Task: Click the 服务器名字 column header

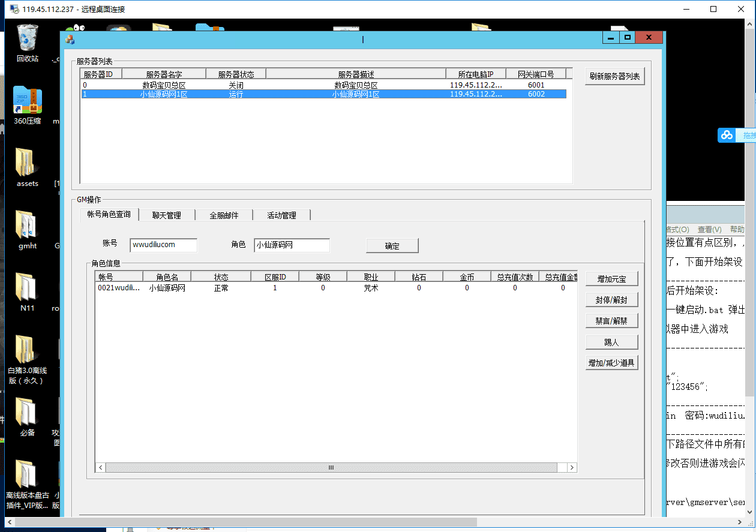Action: 164,74
